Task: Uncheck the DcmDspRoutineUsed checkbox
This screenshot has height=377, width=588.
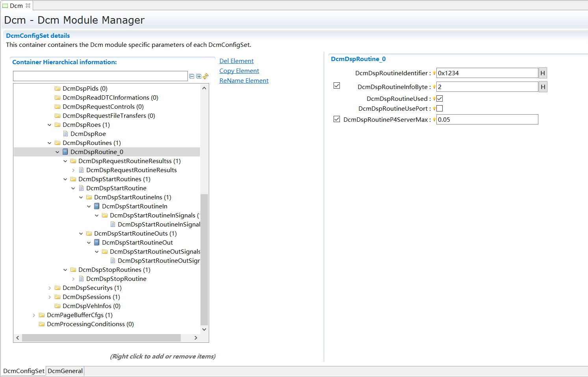Action: pyautogui.click(x=440, y=98)
